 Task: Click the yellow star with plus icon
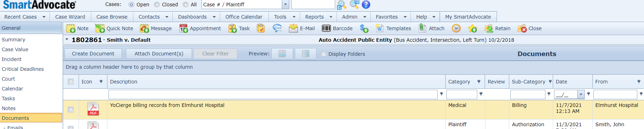pos(472,28)
